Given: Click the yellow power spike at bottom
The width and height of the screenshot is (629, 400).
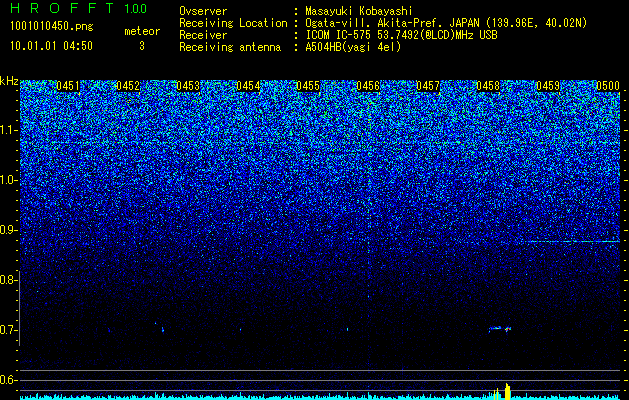Looking at the screenshot, I should (x=507, y=391).
